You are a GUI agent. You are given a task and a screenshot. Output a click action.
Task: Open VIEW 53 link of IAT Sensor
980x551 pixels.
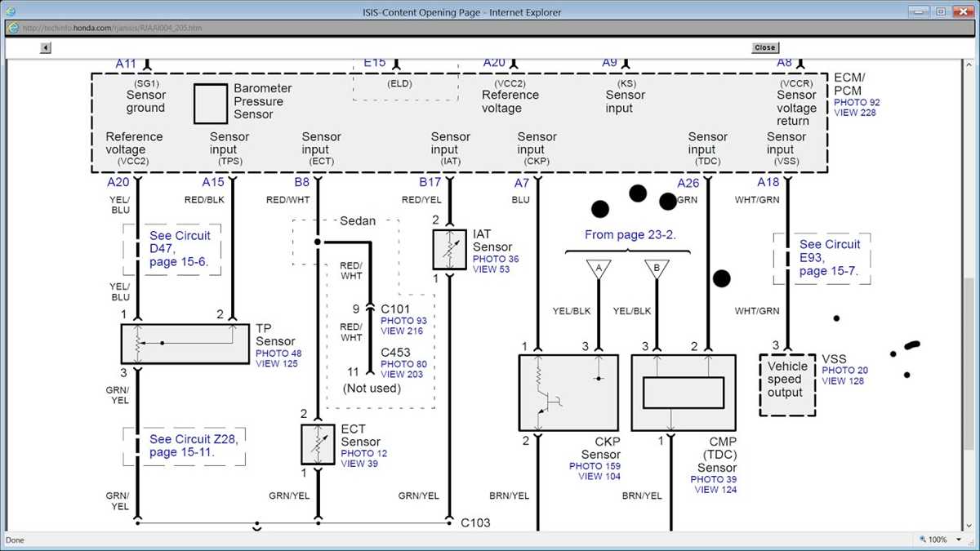[x=491, y=269]
